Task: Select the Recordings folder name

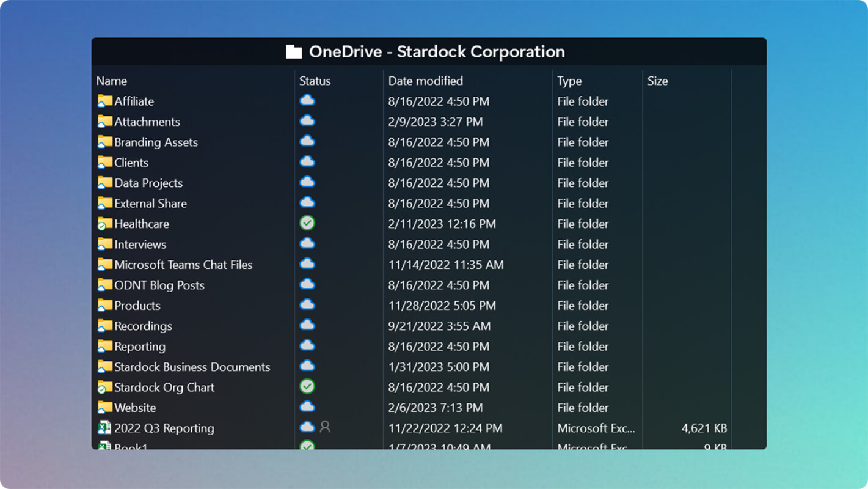Action: 144,326
